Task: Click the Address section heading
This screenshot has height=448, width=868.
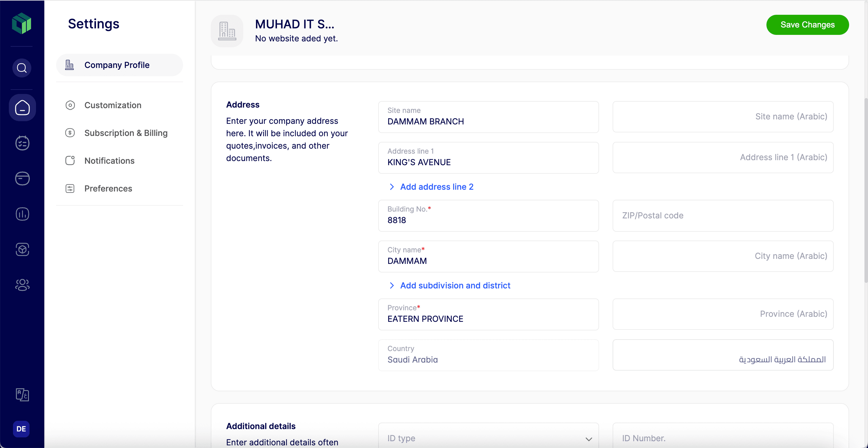Action: [x=243, y=105]
